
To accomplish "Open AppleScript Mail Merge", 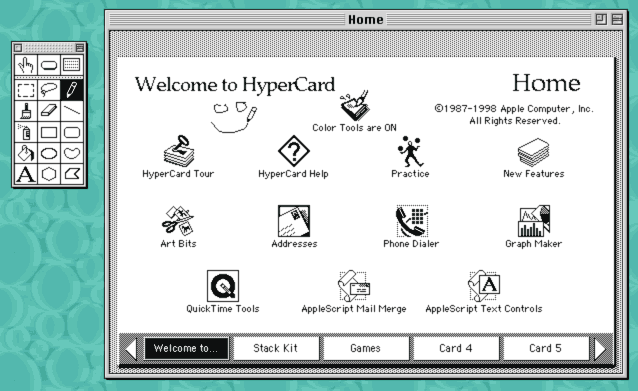I will pyautogui.click(x=354, y=292).
